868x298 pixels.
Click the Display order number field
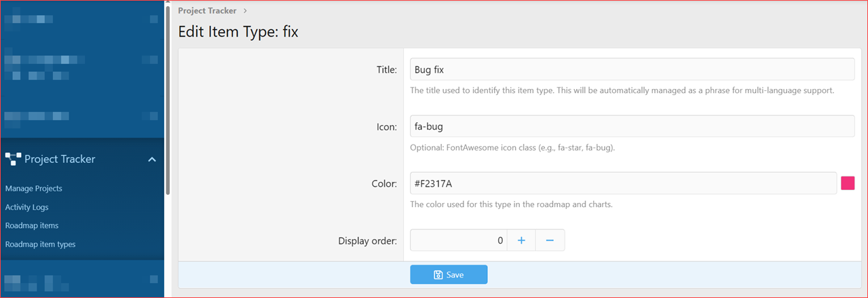[x=458, y=240]
